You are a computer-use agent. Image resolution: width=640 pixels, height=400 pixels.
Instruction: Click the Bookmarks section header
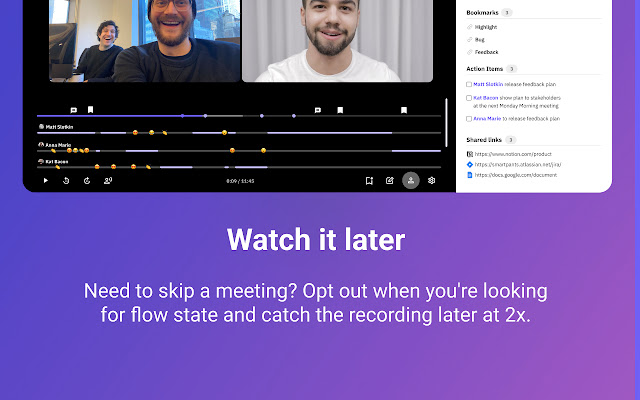pyautogui.click(x=482, y=13)
